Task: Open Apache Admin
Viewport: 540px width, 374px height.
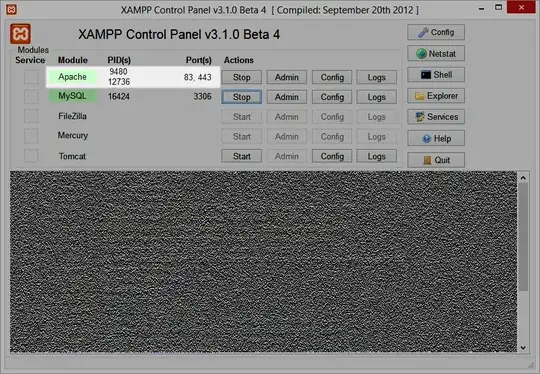Action: pyautogui.click(x=287, y=77)
